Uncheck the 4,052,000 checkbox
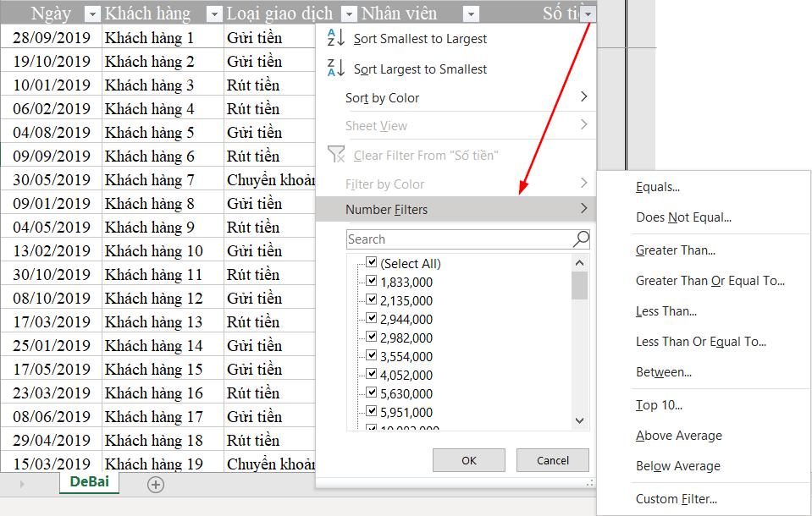 coord(372,374)
